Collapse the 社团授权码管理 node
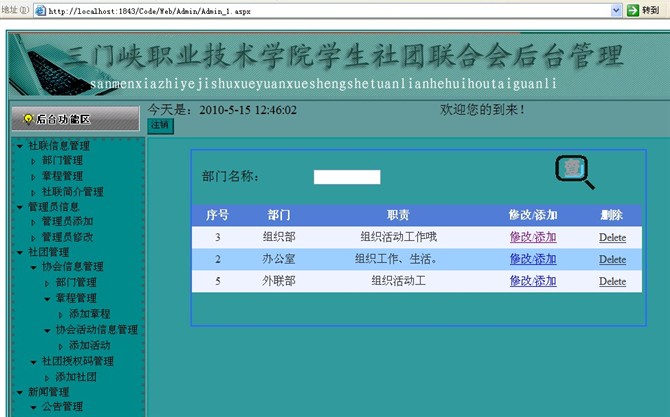The image size is (670, 417). 33,362
